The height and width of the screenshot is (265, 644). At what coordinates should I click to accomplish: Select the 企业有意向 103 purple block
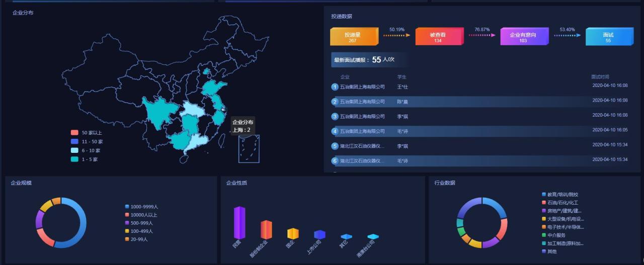pos(523,37)
